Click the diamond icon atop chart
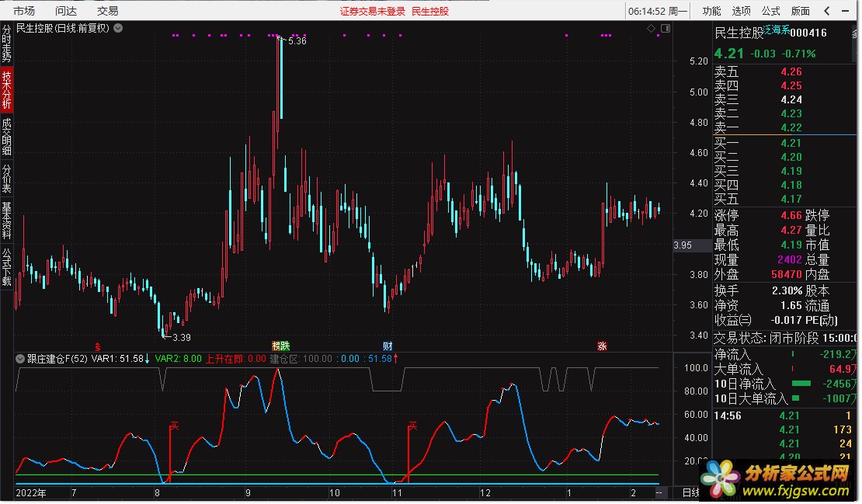 [x=652, y=29]
